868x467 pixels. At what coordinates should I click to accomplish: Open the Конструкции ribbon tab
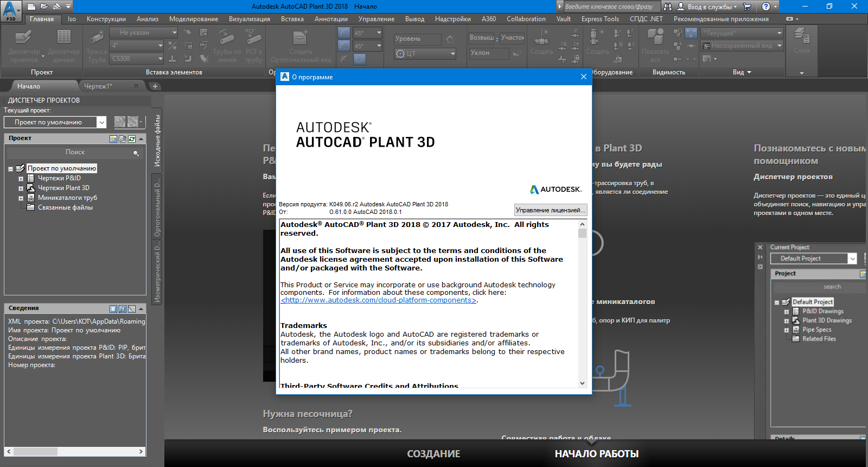point(106,19)
